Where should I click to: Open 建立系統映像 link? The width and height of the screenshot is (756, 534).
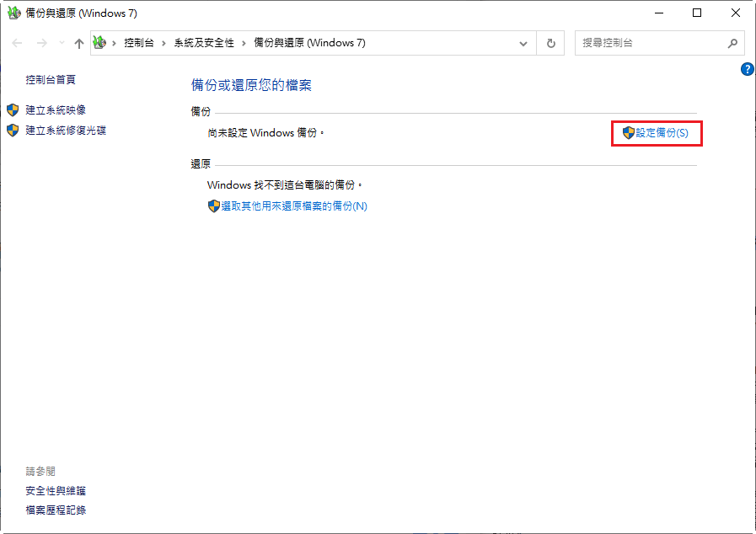pos(56,109)
